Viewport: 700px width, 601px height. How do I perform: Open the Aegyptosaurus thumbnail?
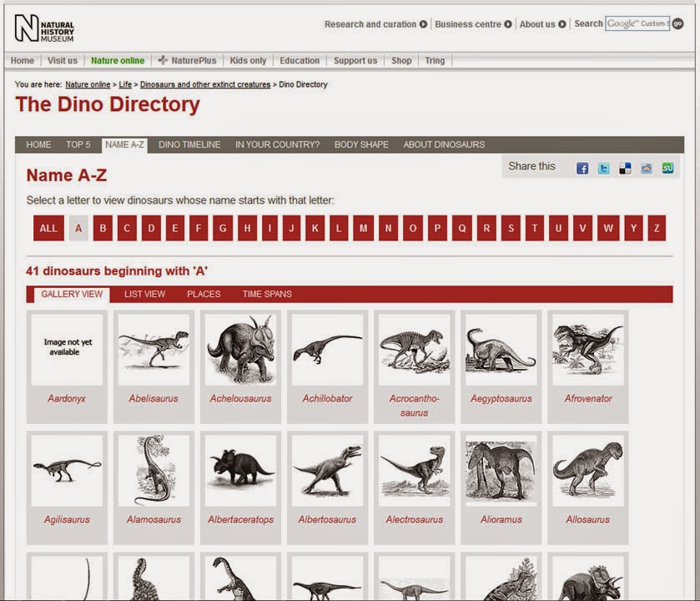tap(501, 349)
